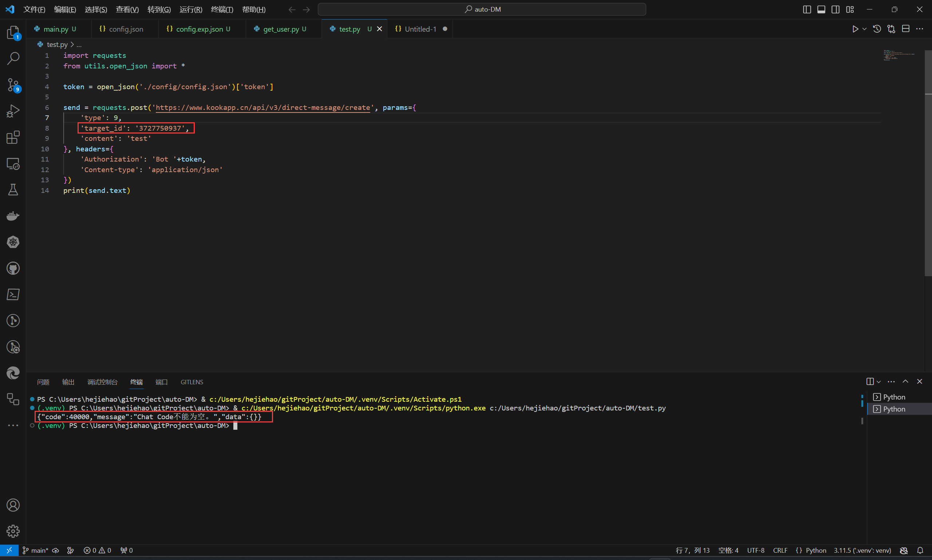Switch to config.exp.json editor tab
The image size is (932, 560).
coord(202,29)
